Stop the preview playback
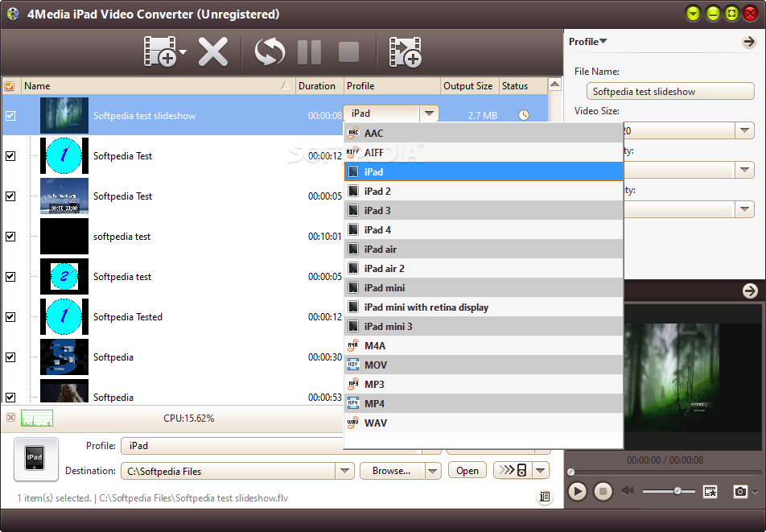The image size is (766, 532). pos(603,491)
